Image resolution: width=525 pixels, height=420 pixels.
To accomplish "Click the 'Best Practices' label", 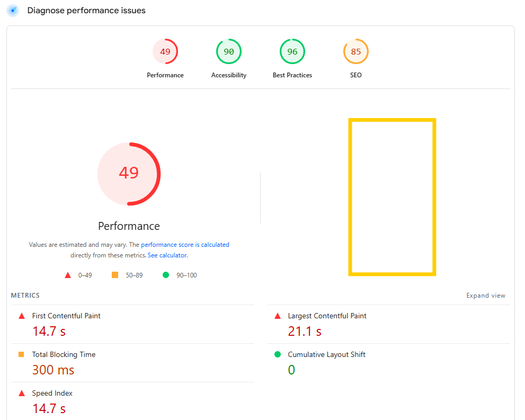I will pos(292,75).
